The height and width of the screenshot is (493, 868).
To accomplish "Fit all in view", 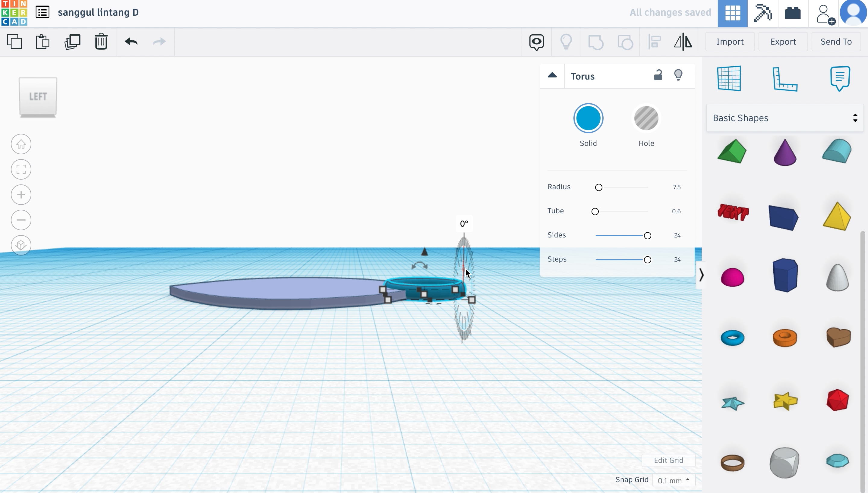I will [21, 169].
